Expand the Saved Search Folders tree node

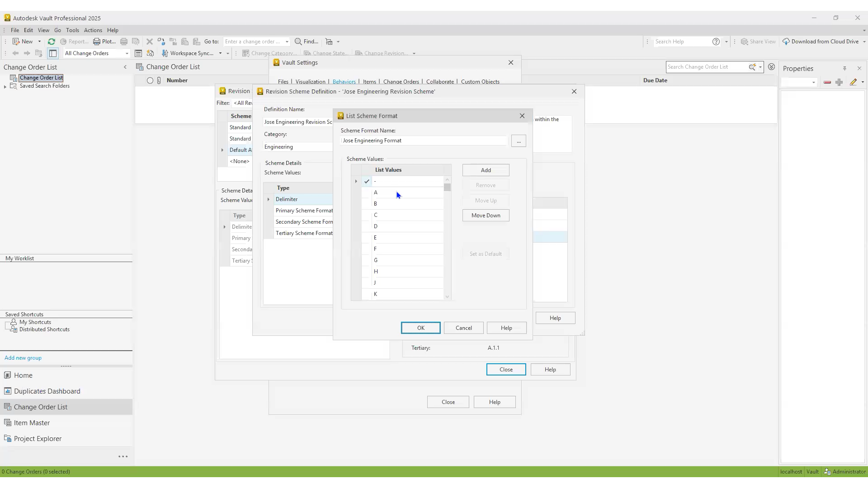click(x=5, y=86)
